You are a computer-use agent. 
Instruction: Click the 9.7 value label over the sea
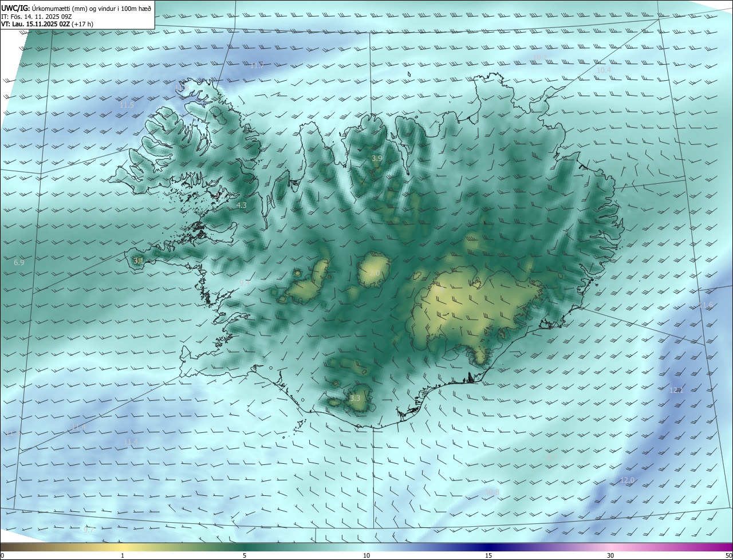(88, 530)
